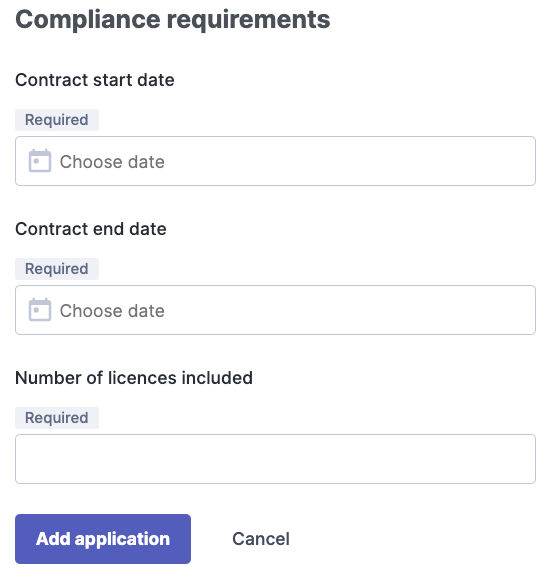Select the word 'Compliance' in the heading

[88, 20]
